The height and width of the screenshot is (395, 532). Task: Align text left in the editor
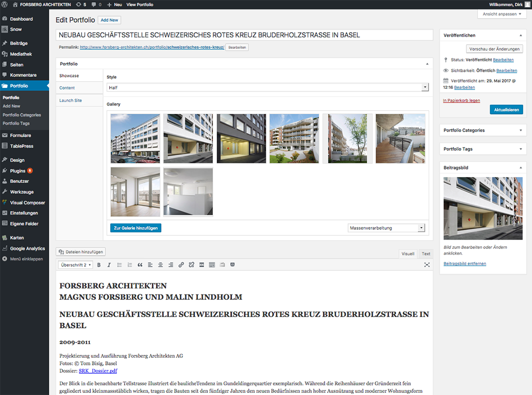tap(150, 265)
